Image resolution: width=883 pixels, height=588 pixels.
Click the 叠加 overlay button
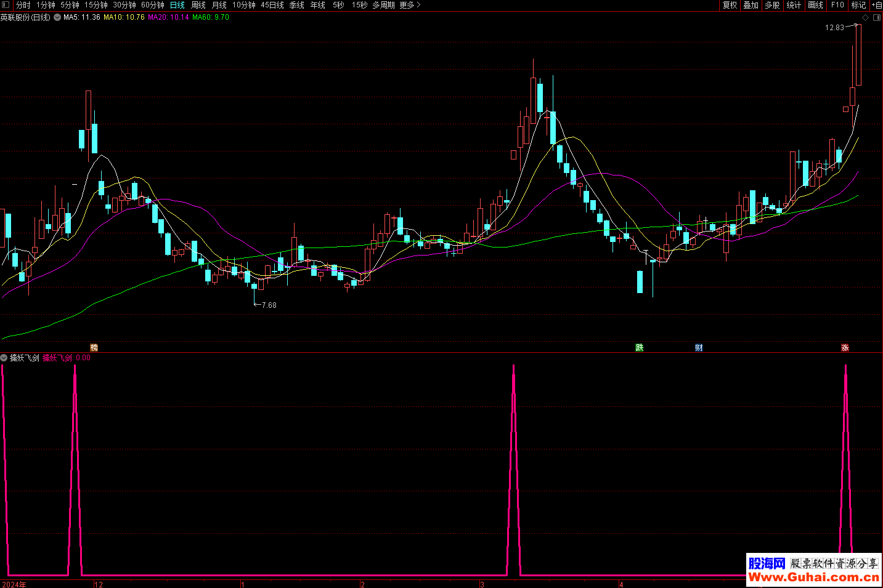click(751, 5)
